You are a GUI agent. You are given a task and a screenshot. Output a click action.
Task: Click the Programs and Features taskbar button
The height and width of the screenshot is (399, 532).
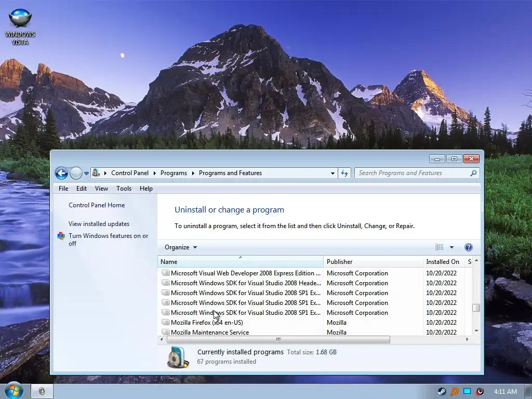pyautogui.click(x=42, y=391)
